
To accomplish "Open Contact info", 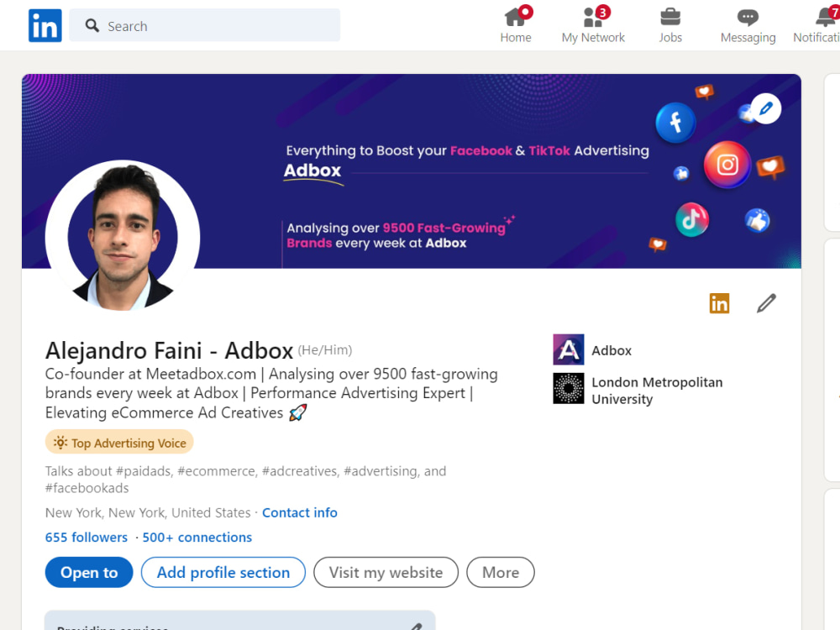I will click(299, 512).
